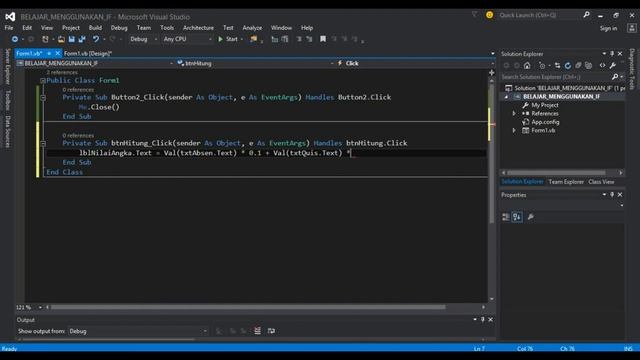Switch to the Class View tab
Screen dimensions: 640x360
pos(601,182)
